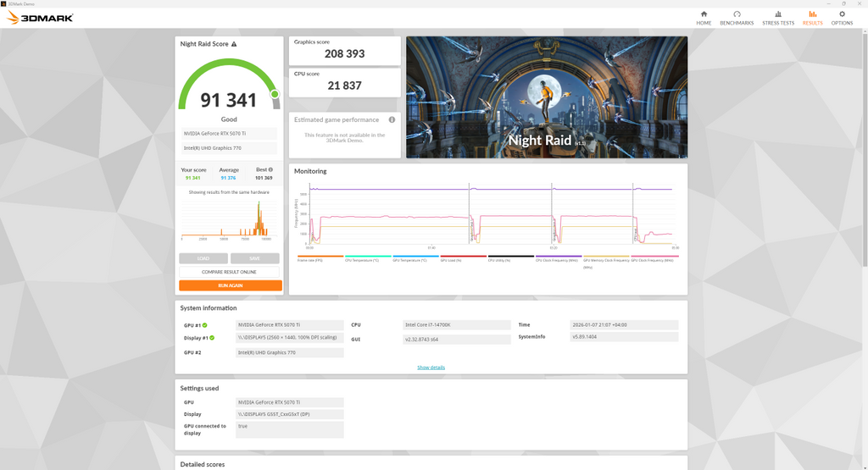Click the info icon beside Best score
This screenshot has width=868, height=470.
pyautogui.click(x=271, y=169)
